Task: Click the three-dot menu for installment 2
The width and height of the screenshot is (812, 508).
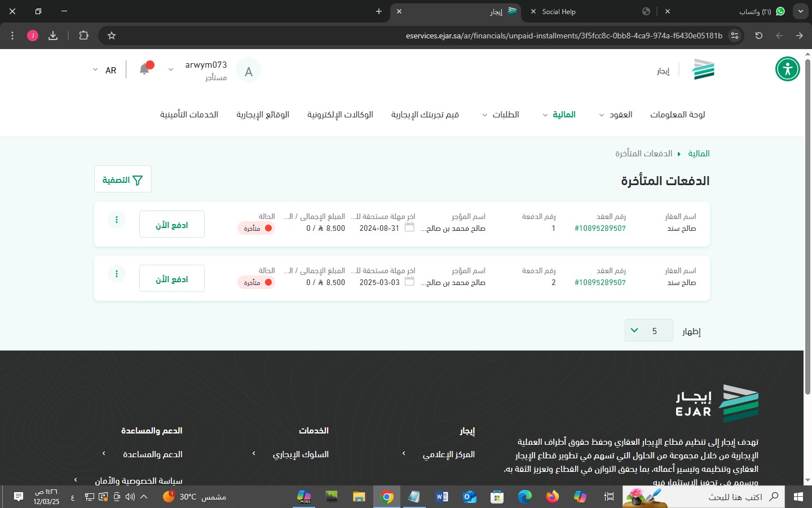Action: 117,274
